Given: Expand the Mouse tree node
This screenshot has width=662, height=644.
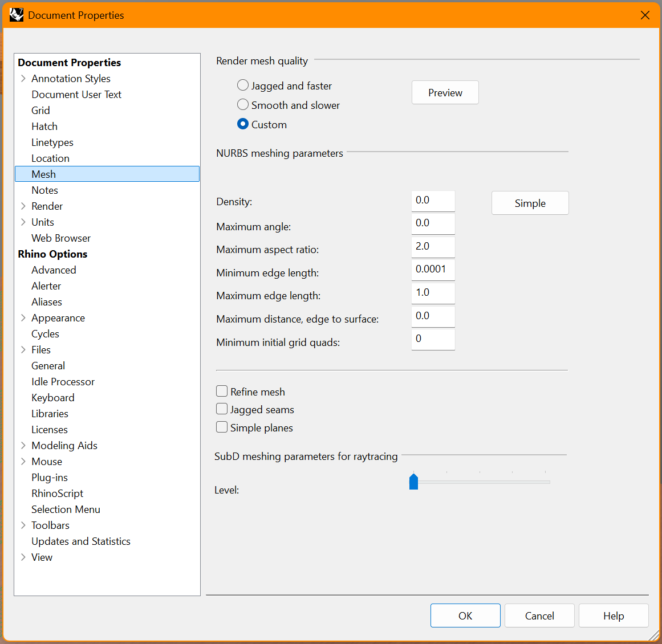Looking at the screenshot, I should 23,462.
